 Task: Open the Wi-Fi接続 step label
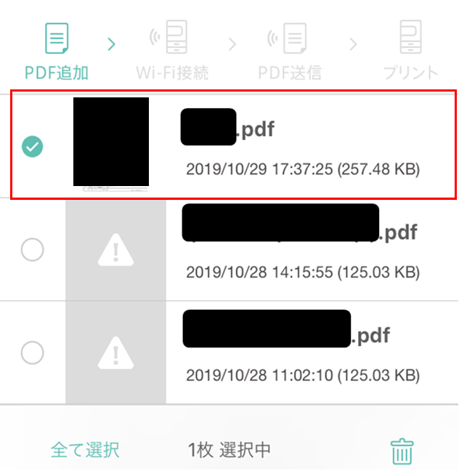point(172,73)
